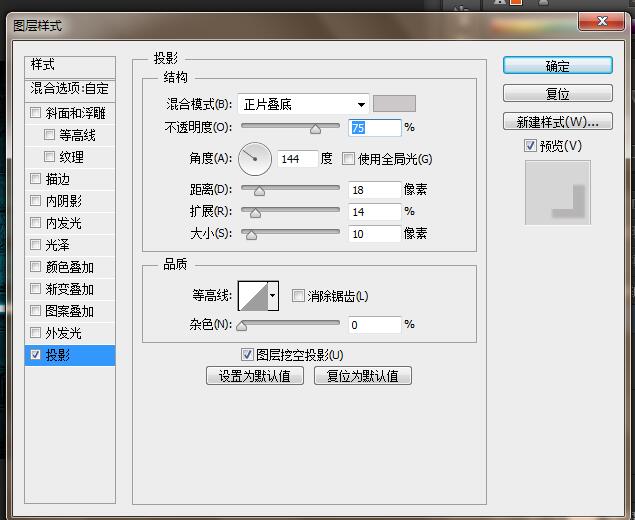Tick the 等高线 sub-option checkbox
The image size is (635, 520).
coord(49,134)
